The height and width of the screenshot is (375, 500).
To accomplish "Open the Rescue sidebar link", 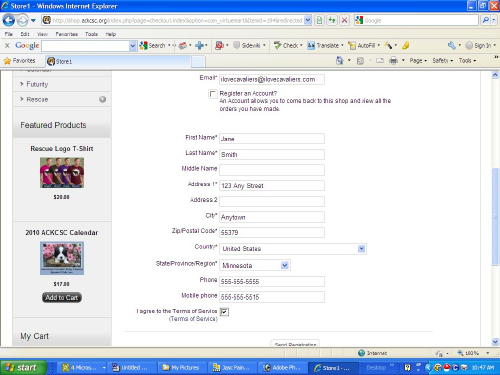I will point(37,99).
